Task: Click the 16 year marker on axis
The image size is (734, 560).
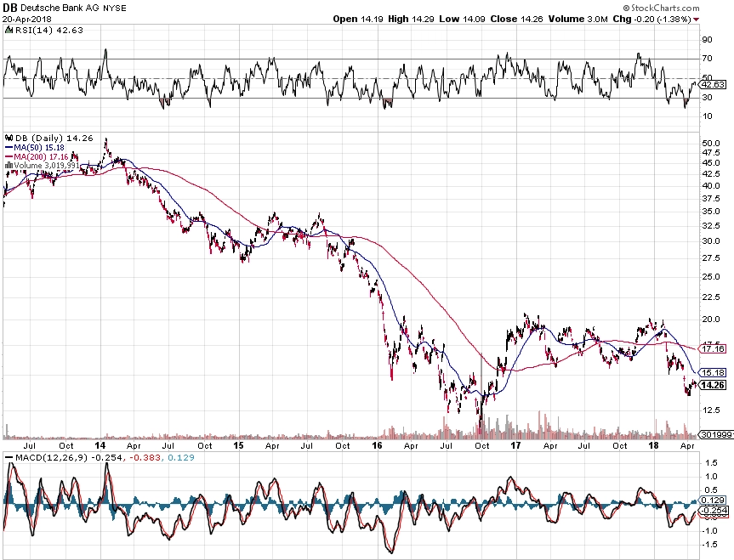Action: point(378,445)
